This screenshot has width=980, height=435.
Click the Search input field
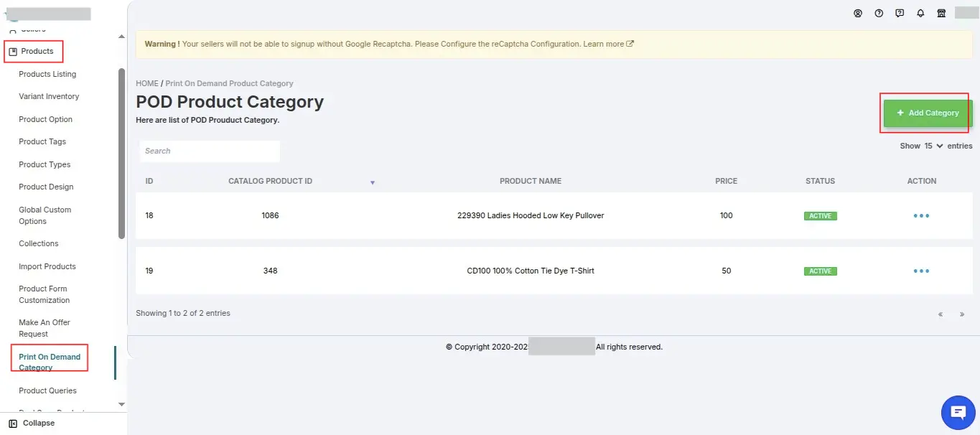pyautogui.click(x=209, y=151)
